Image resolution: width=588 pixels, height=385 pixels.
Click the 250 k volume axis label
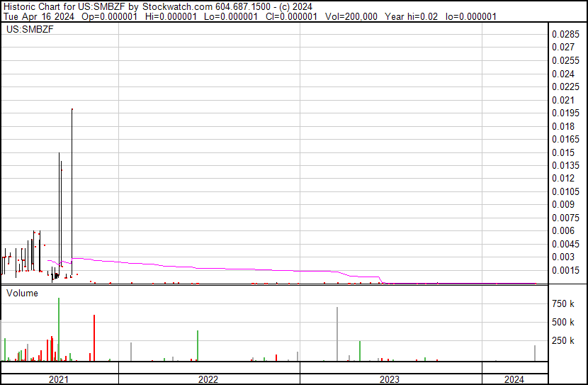[563, 341]
